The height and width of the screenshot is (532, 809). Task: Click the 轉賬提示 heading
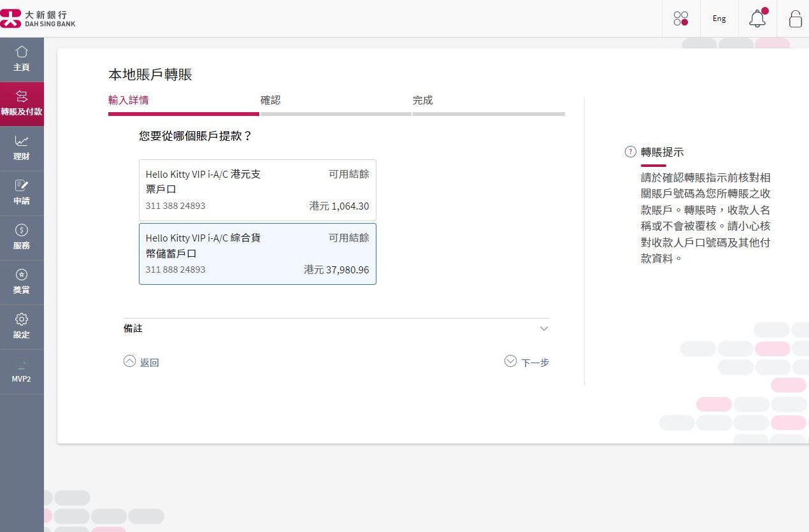(x=662, y=152)
